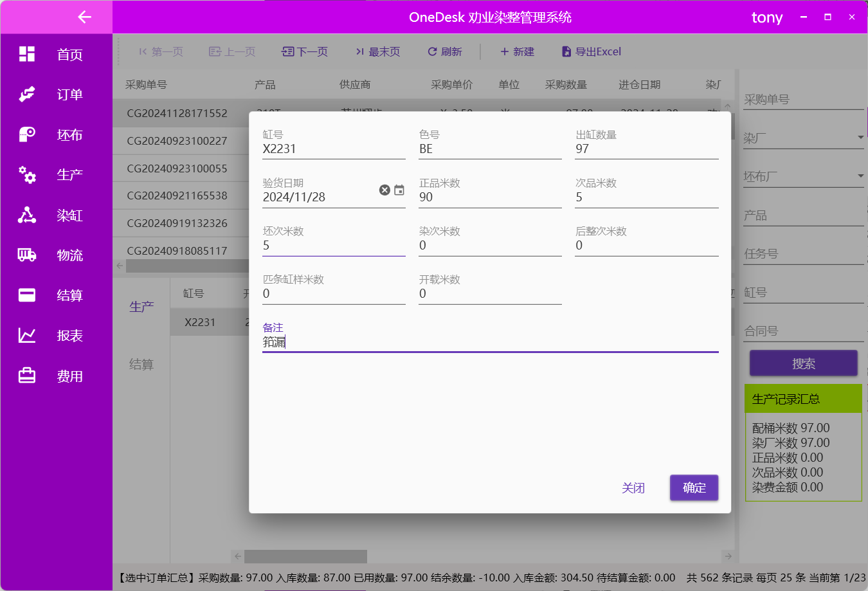
Task: Open the 物流 truck icon
Action: coord(27,255)
